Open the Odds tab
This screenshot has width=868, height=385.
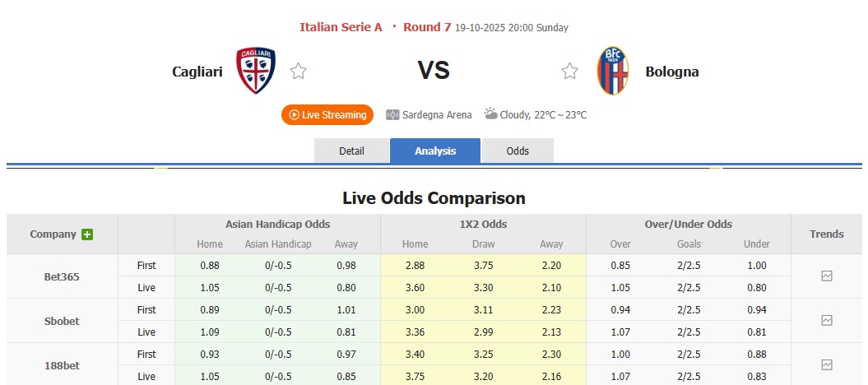click(x=518, y=151)
